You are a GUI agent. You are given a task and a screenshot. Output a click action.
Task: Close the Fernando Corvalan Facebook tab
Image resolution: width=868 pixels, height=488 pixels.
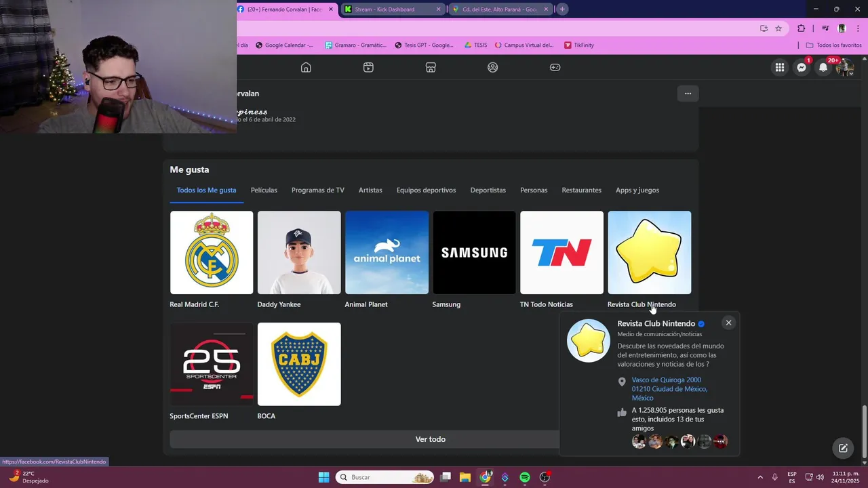331,9
